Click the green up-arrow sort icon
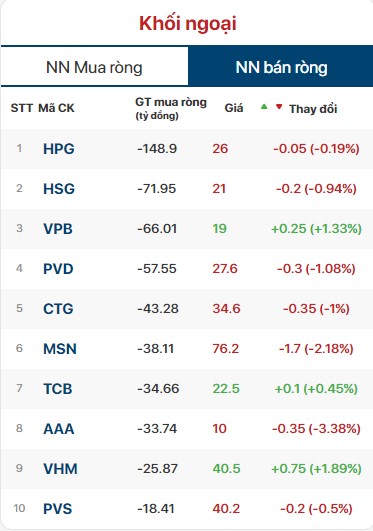Image resolution: width=373 pixels, height=531 pixels. click(x=264, y=107)
